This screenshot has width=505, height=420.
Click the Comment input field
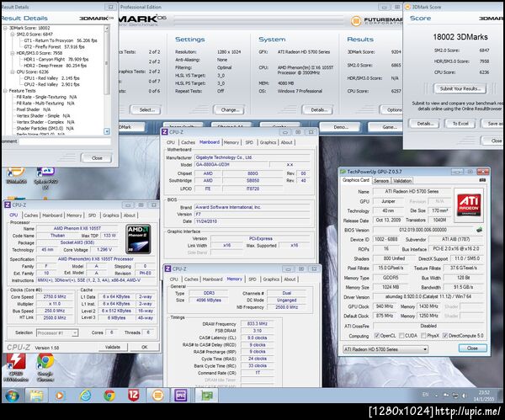click(63, 141)
